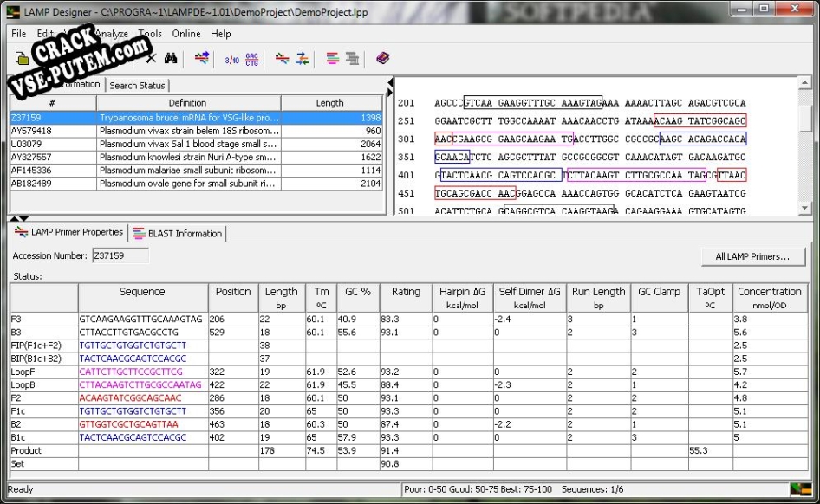Click the sequence view scroll up arrow
Screen dimensions: 820x504
(804, 82)
